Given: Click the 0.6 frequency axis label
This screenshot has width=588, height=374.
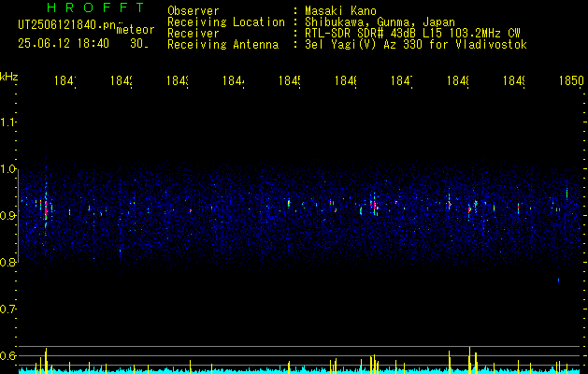Looking at the screenshot, I should (x=7, y=355).
